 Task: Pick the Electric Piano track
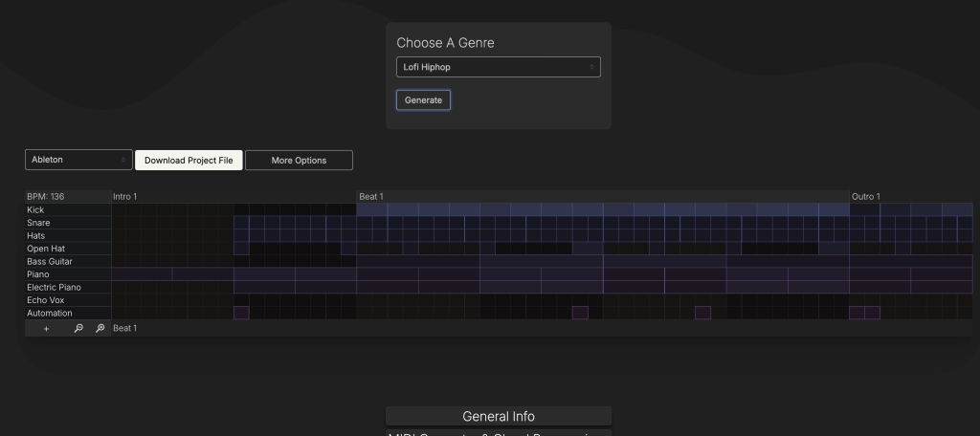(x=54, y=287)
